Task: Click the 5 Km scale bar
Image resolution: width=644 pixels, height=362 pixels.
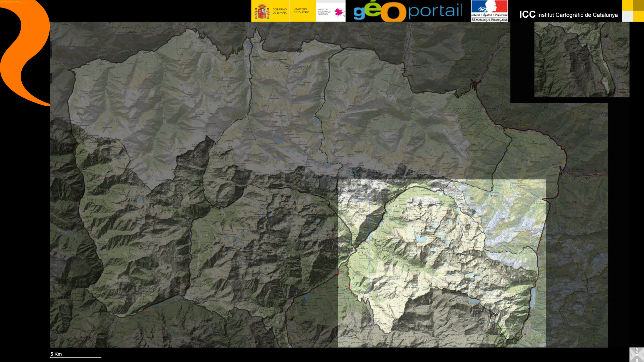Action: pos(75,356)
